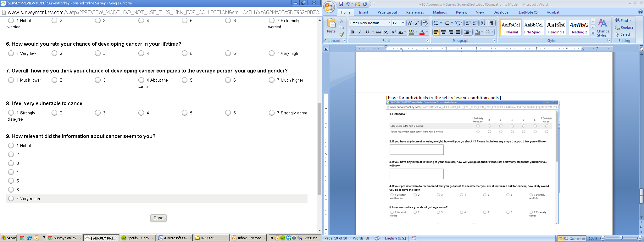
Task: Open IRB OMB folder from taskbar
Action: (211, 238)
